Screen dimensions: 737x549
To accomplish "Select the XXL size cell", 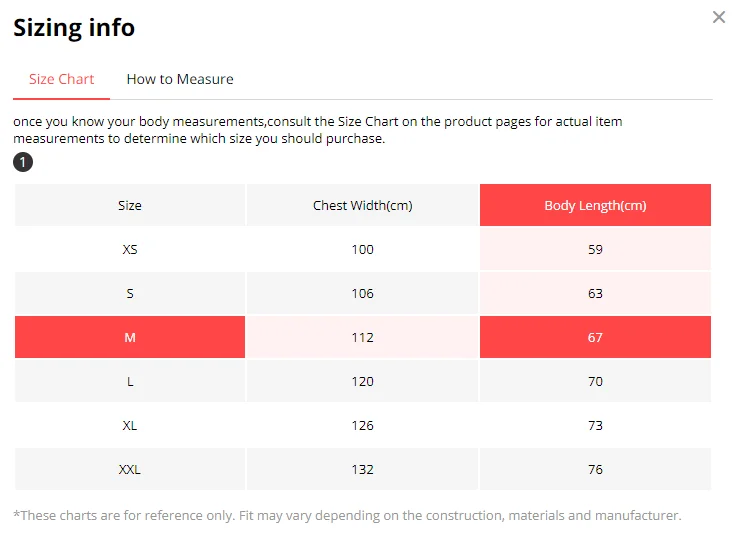I will coord(130,469).
